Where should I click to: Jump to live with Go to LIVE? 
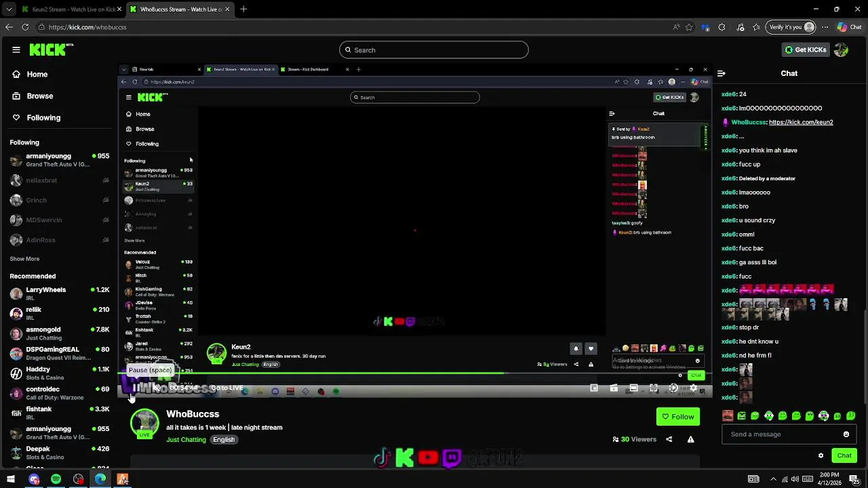click(x=227, y=388)
